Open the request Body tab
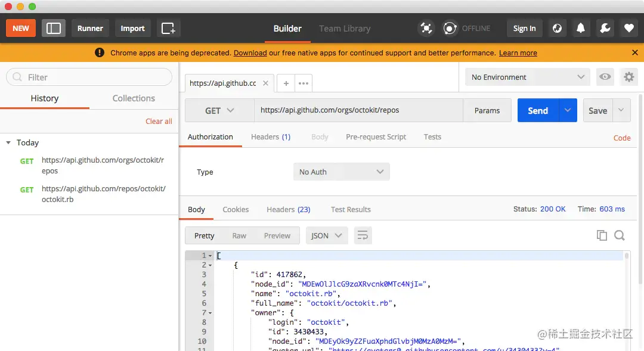This screenshot has height=351, width=644. [x=320, y=136]
